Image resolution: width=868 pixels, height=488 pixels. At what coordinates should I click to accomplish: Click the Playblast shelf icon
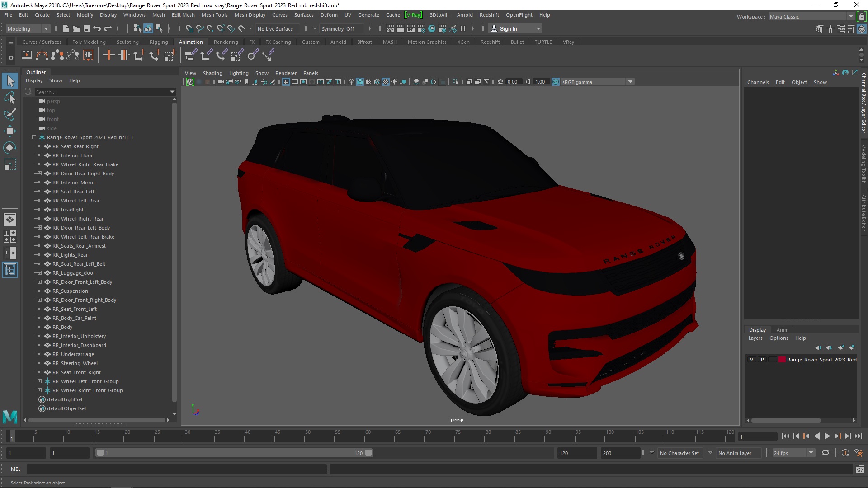pyautogui.click(x=27, y=55)
